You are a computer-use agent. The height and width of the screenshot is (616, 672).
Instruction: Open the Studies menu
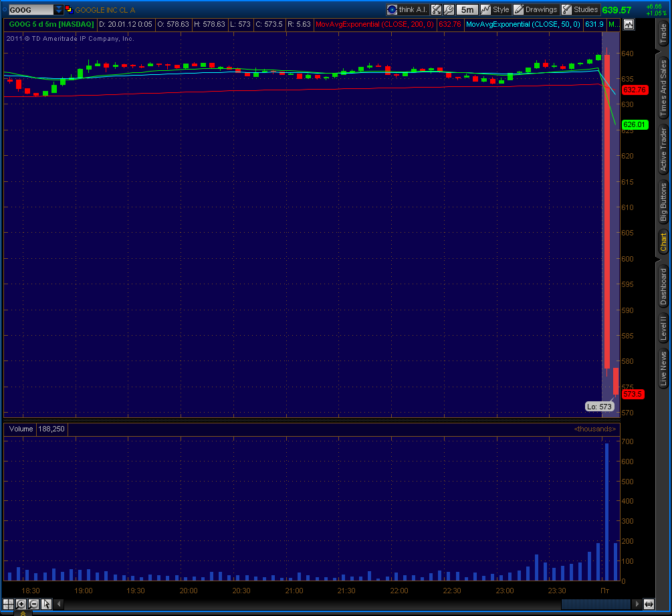tap(580, 9)
